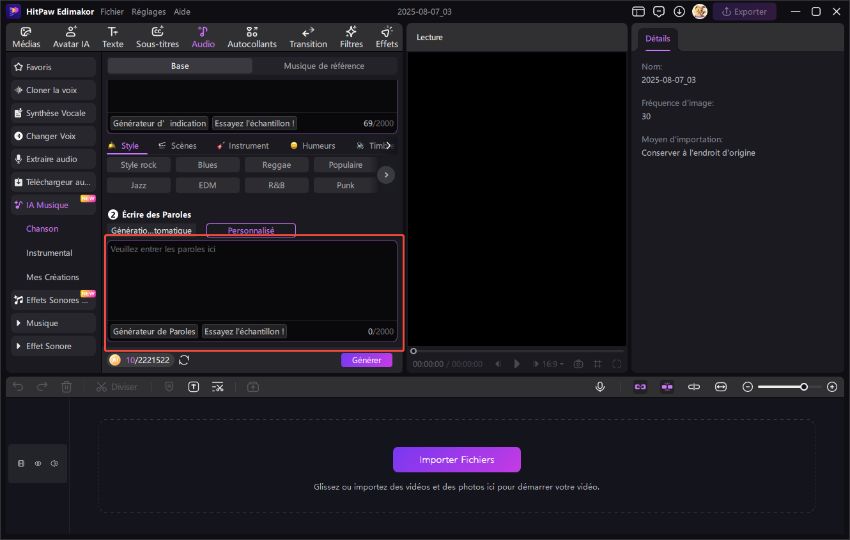Open Cloner la voix in sidebar
The height and width of the screenshot is (540, 850).
point(53,90)
